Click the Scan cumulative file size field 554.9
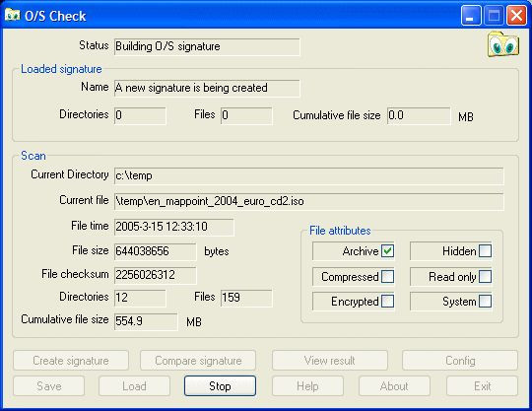Image resolution: width=532 pixels, height=411 pixels. click(x=146, y=321)
